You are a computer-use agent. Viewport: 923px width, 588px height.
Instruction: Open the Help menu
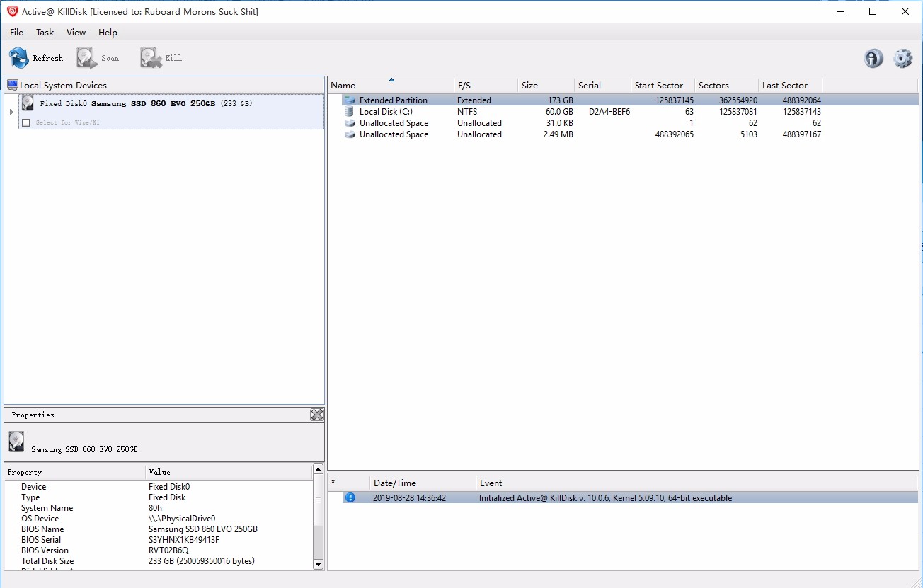pyautogui.click(x=108, y=33)
